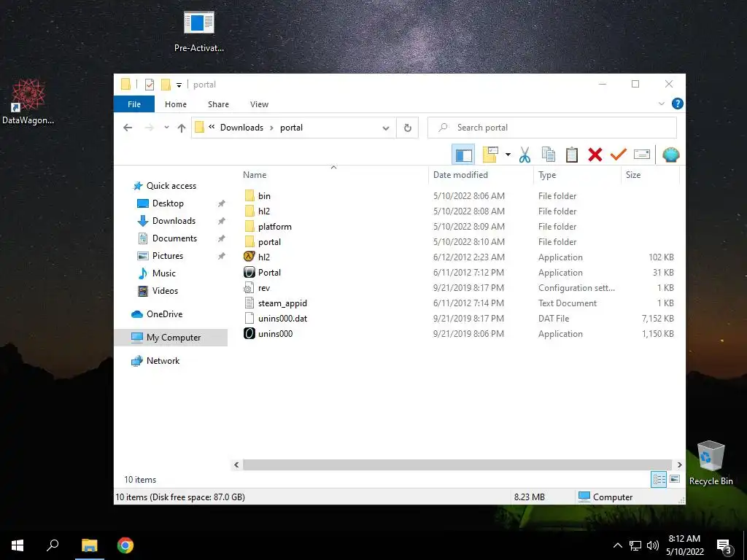Open the File ribbon tab
747x560 pixels.
(x=134, y=104)
